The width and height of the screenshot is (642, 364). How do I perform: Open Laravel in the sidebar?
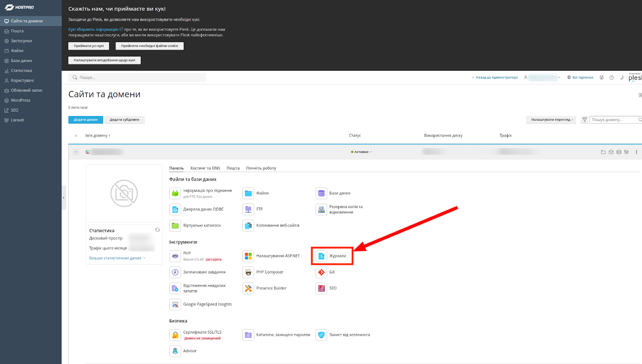pos(31,120)
